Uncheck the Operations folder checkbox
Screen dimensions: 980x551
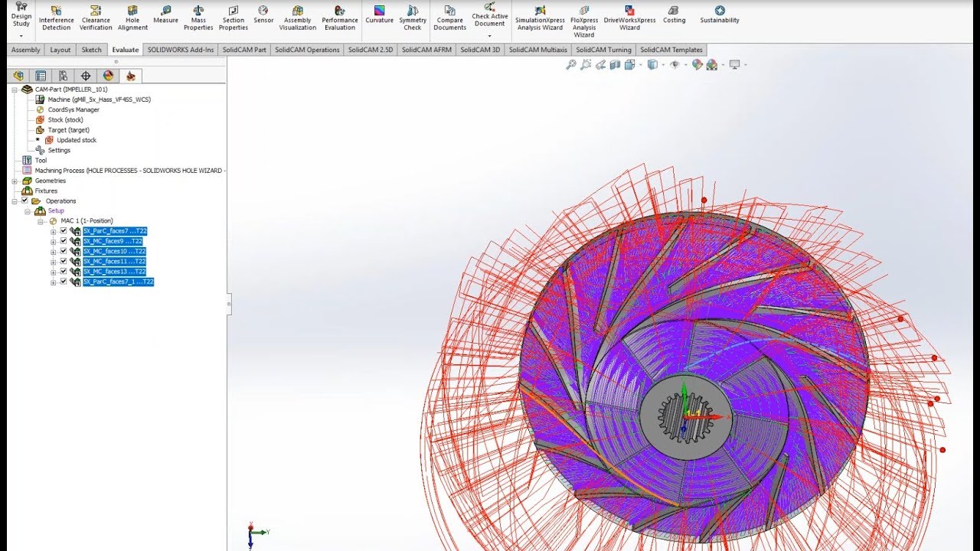point(24,201)
